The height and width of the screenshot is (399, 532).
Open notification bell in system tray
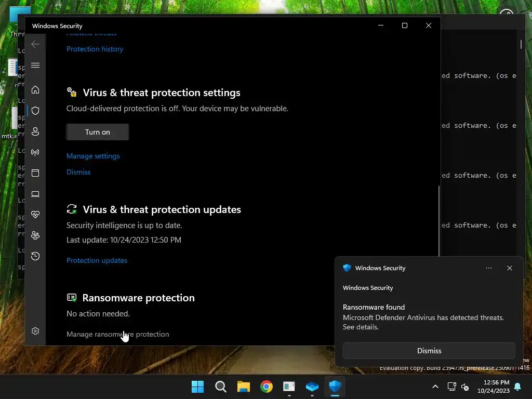518,387
